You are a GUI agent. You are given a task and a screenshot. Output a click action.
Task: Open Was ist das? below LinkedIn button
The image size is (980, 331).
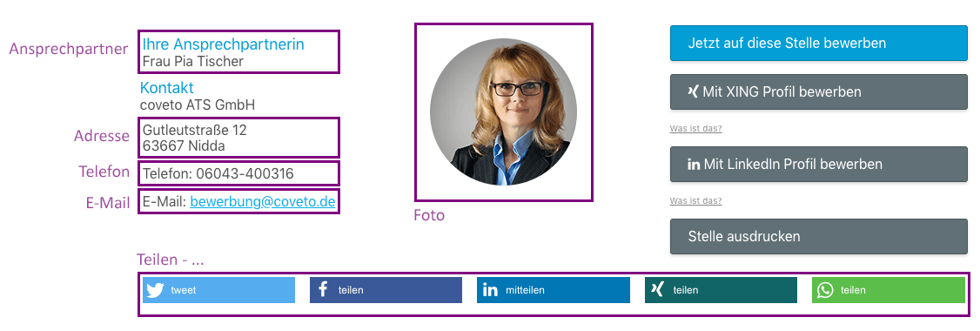click(x=695, y=201)
